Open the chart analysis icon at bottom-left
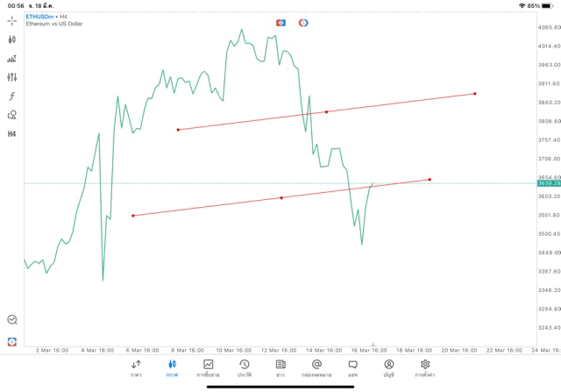Screen dimensions: 561x392 point(12,320)
